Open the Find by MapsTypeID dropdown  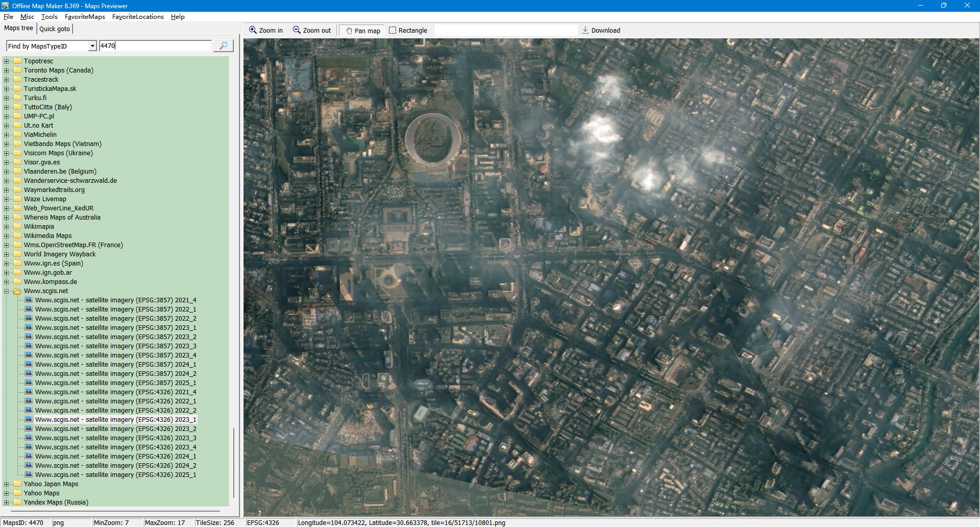[92, 46]
